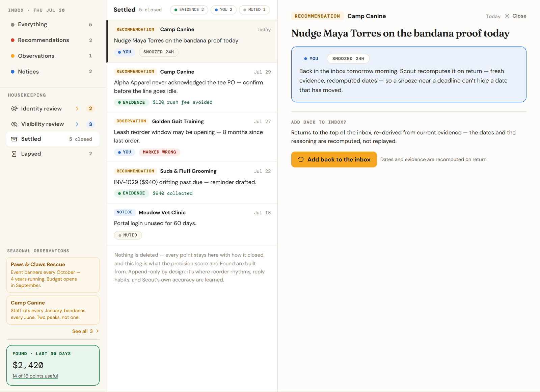Click the MUTED tag on Meadow Vet Clinic
This screenshot has width=540, height=392.
128,235
